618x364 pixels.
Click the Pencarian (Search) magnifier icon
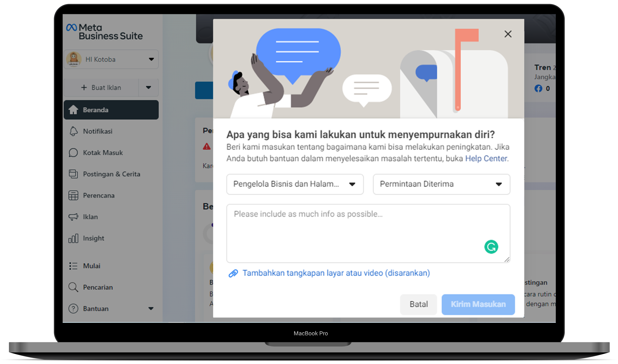point(72,287)
